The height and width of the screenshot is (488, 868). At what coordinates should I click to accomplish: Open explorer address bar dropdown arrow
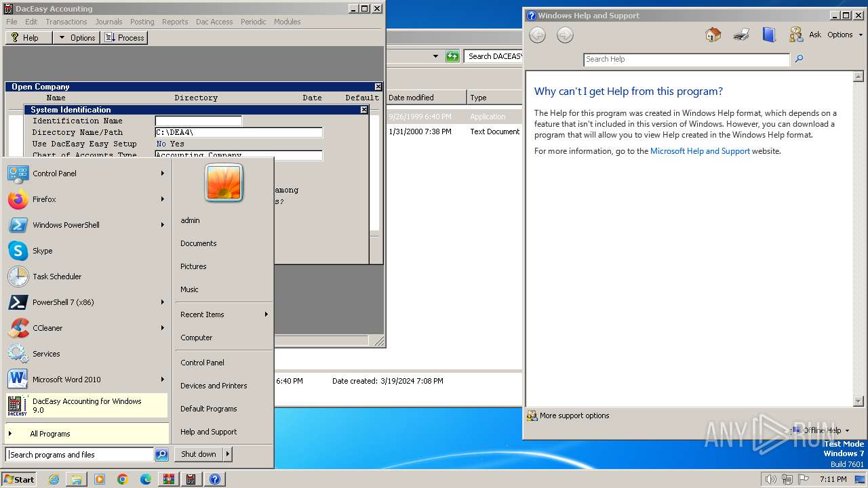tap(435, 56)
